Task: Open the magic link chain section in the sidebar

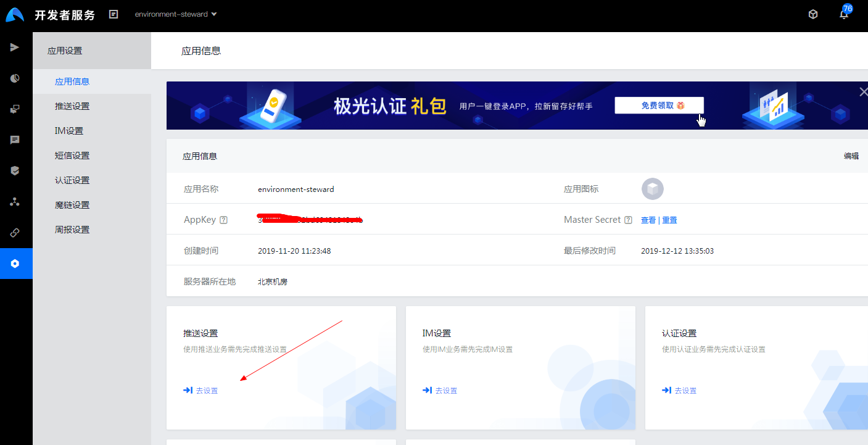Action: [x=15, y=233]
